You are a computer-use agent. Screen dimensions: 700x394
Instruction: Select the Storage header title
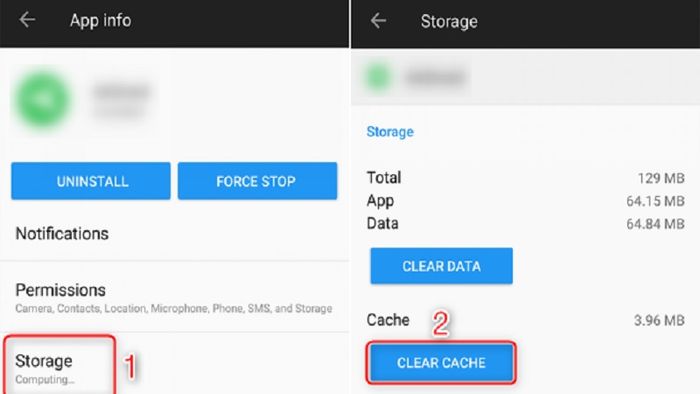449,21
